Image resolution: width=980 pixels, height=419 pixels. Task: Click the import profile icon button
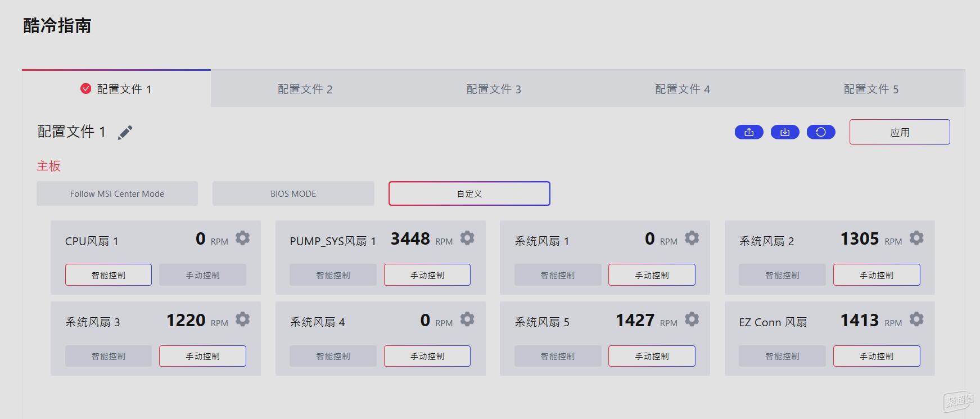784,132
